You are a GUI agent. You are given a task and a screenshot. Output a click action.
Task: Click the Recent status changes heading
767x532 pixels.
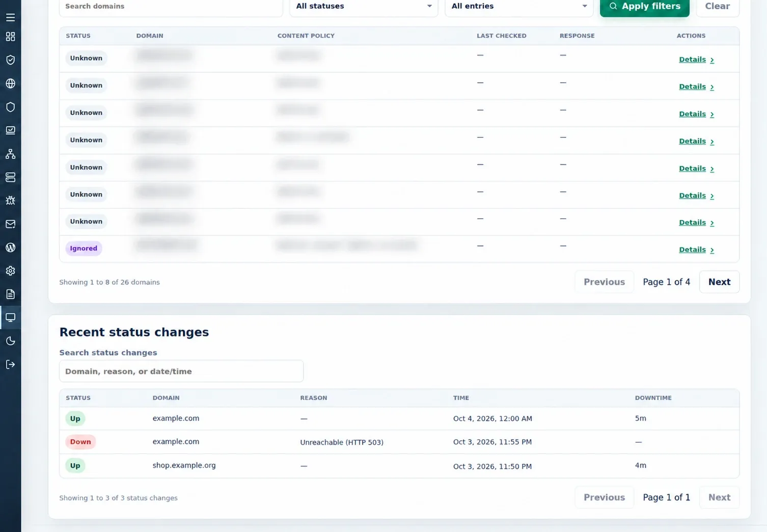pos(134,332)
